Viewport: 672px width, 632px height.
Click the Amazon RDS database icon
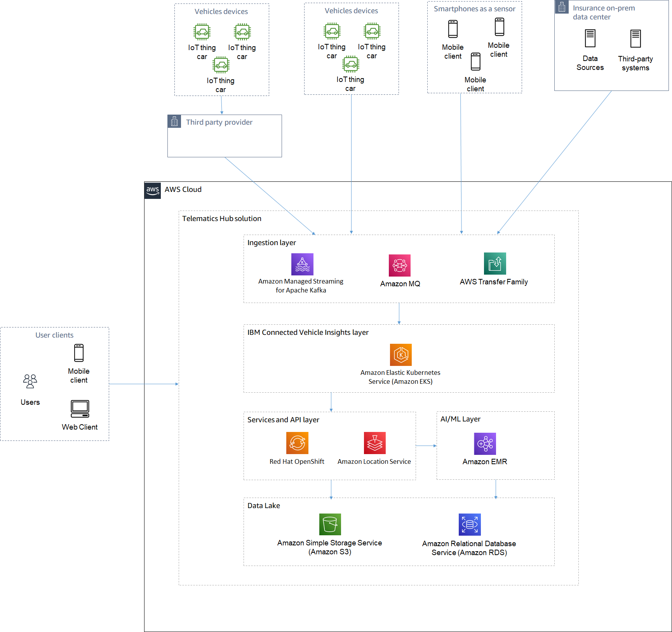(470, 524)
